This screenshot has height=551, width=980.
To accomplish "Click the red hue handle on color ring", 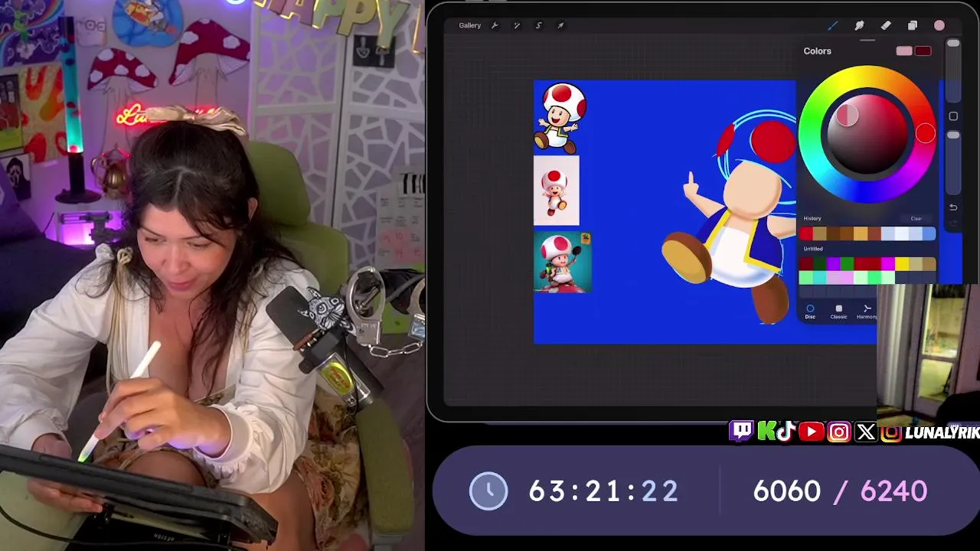I will [926, 134].
